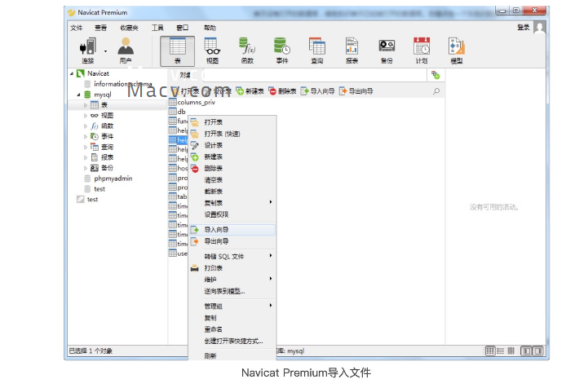Switch to detail list view in status bar
The image size is (588, 388).
coord(501,351)
